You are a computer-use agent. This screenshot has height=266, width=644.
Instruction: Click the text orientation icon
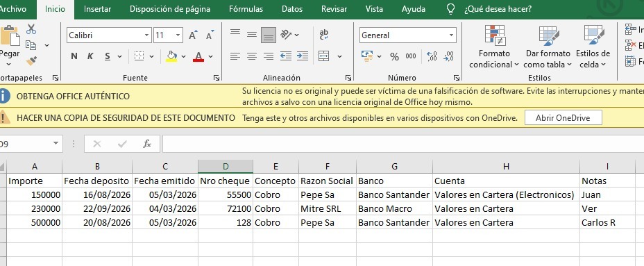point(287,35)
